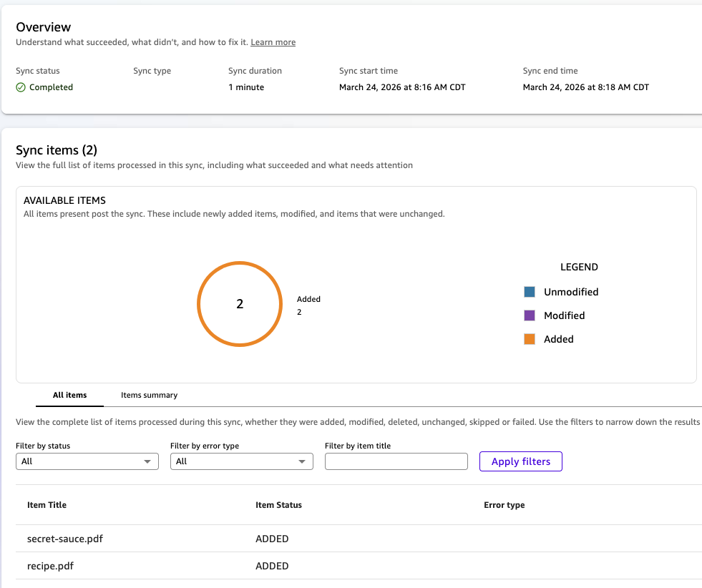Focus the Filter by item title field
Screen dimensions: 702x588
point(396,461)
